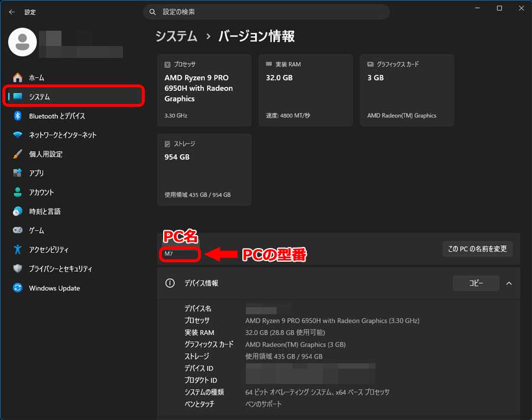Click the Time and language globe icon

tap(18, 211)
